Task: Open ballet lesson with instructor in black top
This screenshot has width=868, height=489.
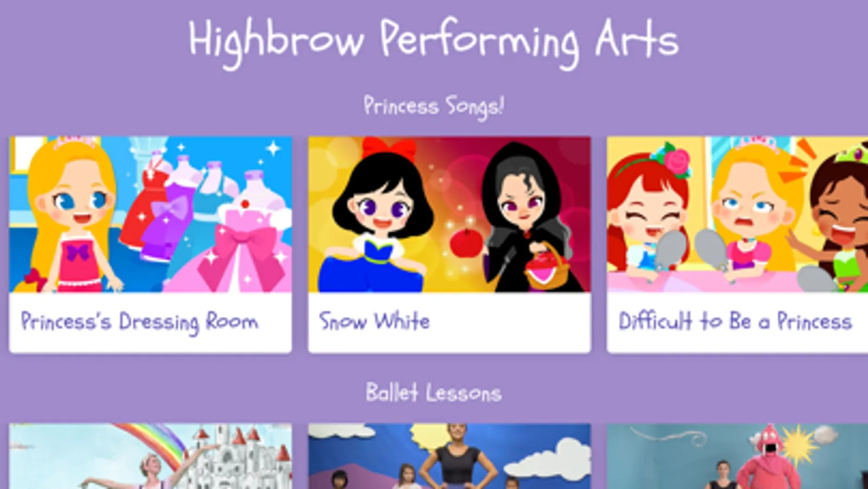Action: coord(449,456)
